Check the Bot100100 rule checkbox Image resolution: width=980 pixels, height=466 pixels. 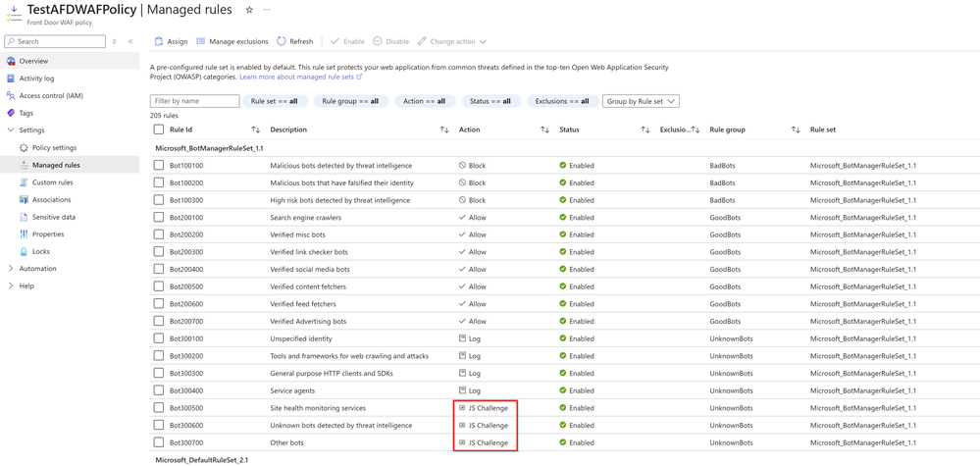pos(159,166)
